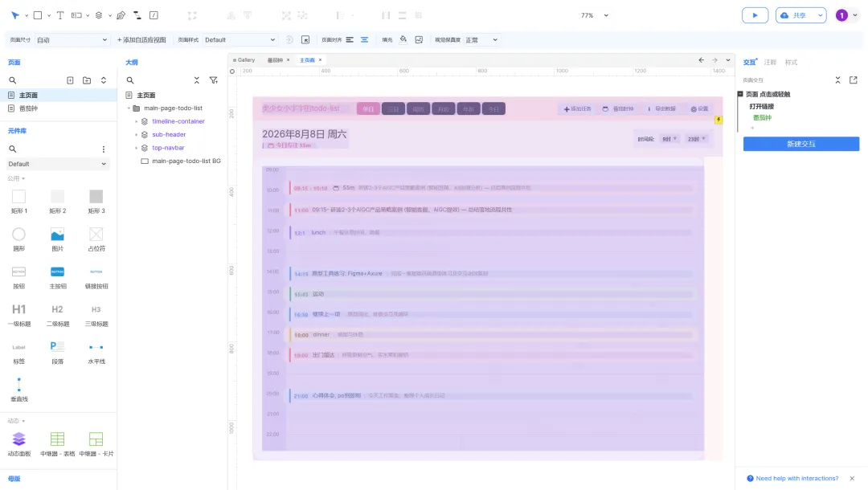Switch to the 番茄钟 canvas tab

point(275,60)
